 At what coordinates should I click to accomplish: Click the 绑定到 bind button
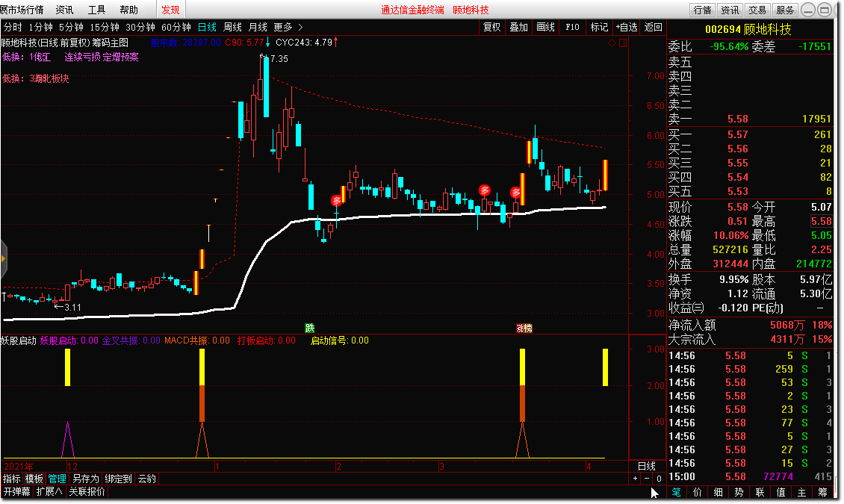(x=119, y=478)
